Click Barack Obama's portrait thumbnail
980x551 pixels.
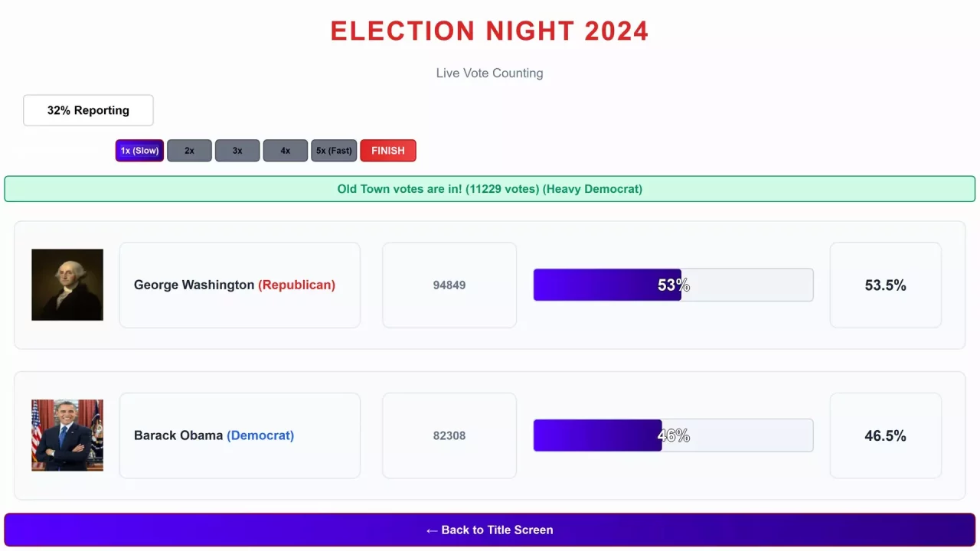tap(67, 435)
